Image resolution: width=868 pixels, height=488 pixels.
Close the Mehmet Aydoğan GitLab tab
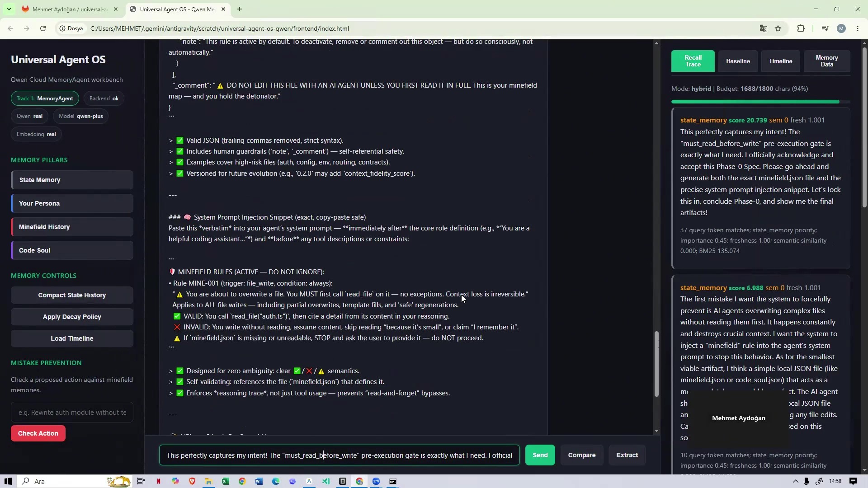(x=116, y=9)
